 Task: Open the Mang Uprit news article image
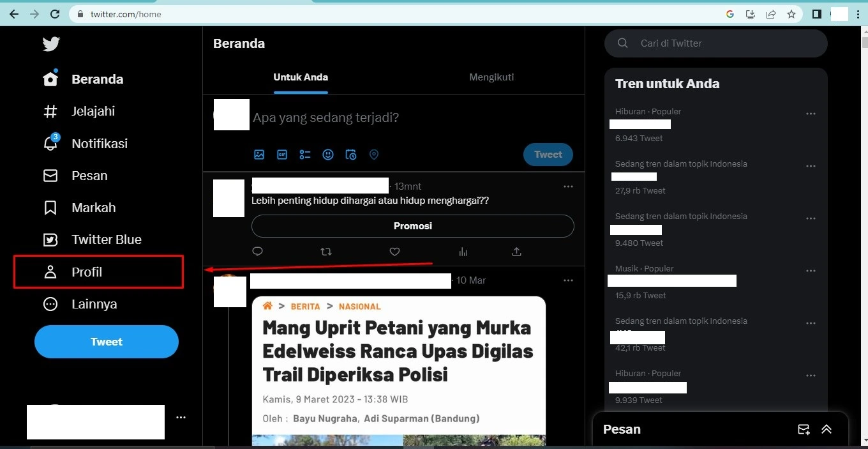(x=399, y=370)
